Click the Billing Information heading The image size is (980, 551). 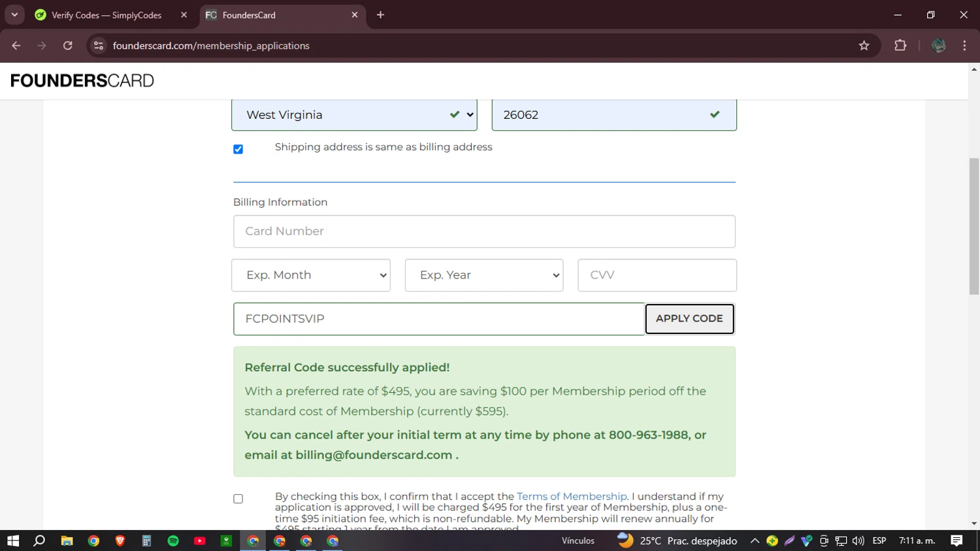pyautogui.click(x=280, y=202)
